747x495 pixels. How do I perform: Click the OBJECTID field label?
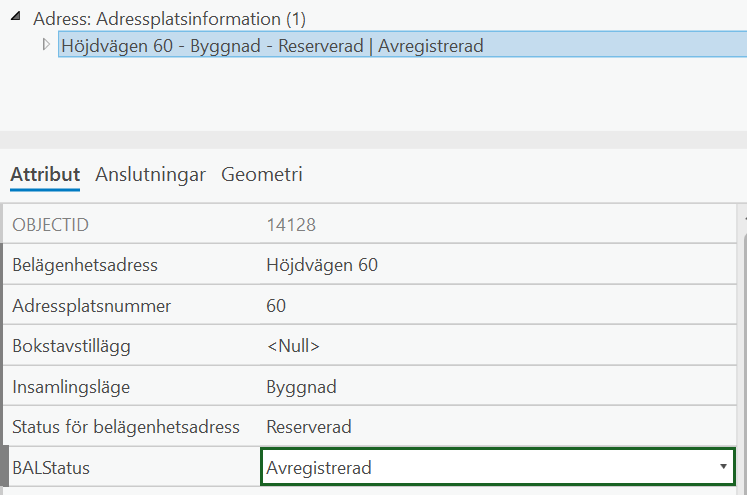50,225
